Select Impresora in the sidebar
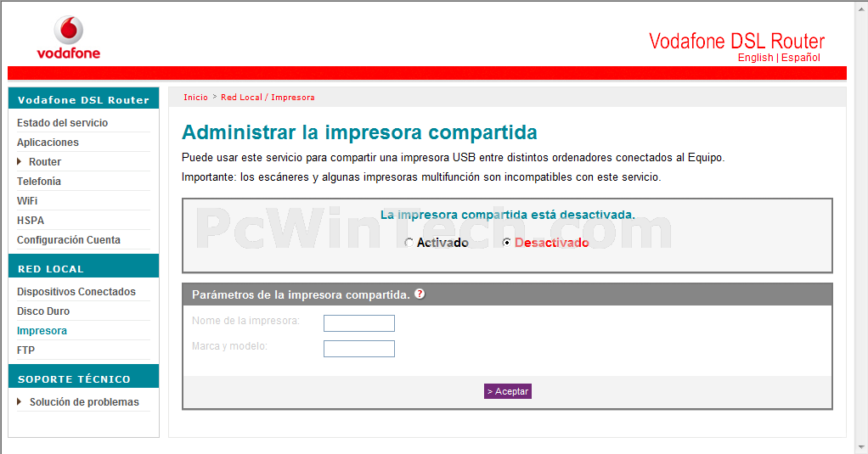 [x=42, y=331]
